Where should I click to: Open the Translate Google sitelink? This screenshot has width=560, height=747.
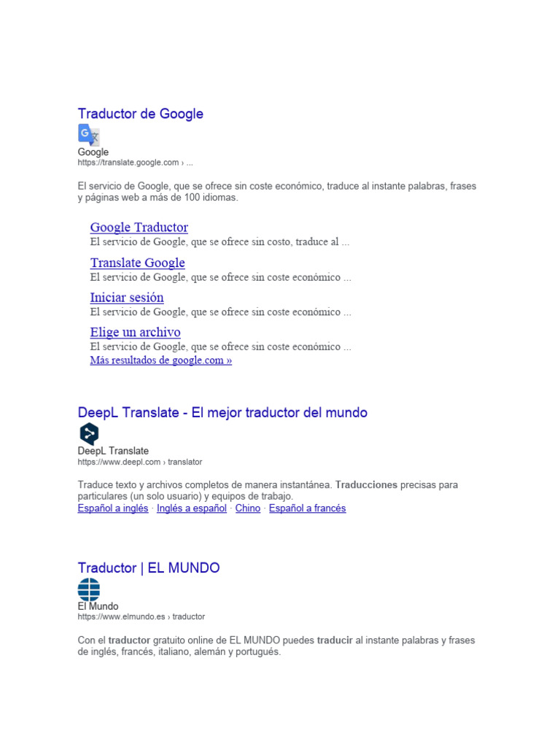point(138,263)
